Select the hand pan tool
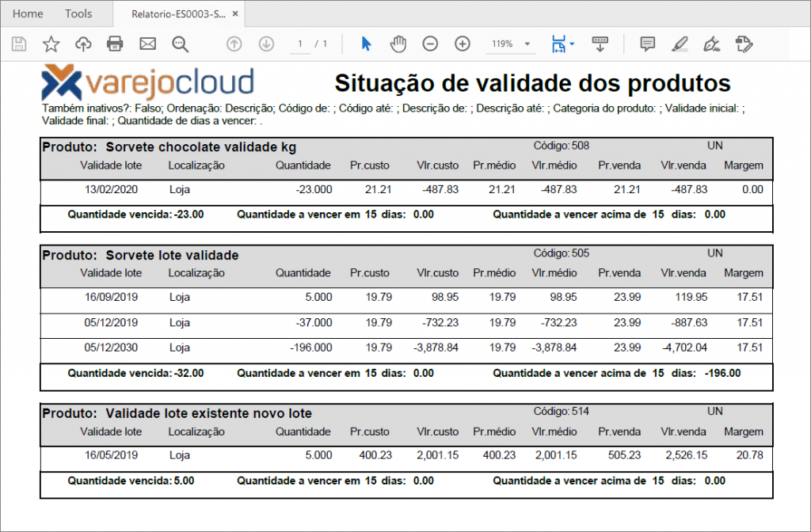The height and width of the screenshot is (532, 811). [398, 44]
